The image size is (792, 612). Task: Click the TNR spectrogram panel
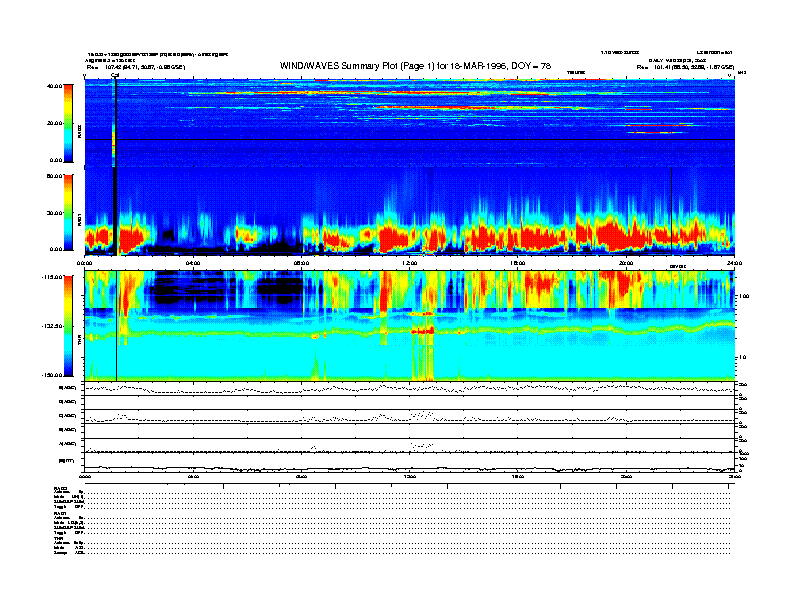tap(410, 326)
